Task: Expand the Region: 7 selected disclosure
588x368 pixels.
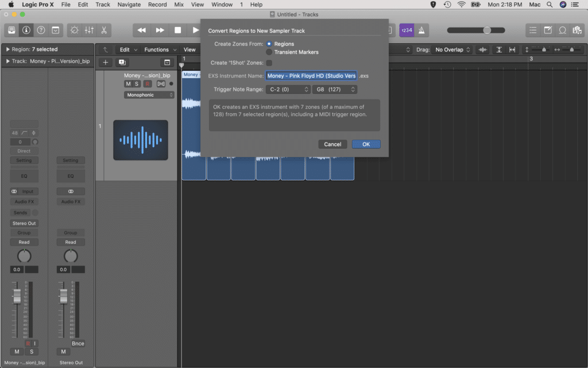Action: click(7, 49)
